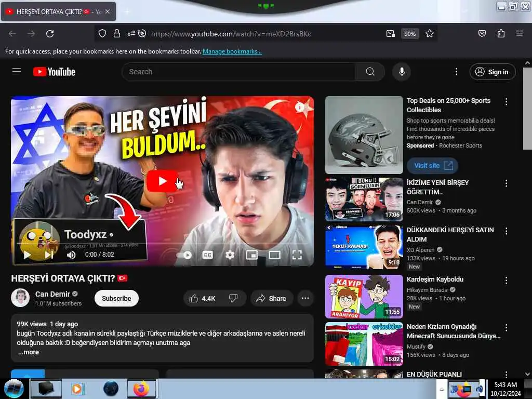This screenshot has height=399, width=532.
Task: Click the video progress bar
Action: tap(162, 243)
